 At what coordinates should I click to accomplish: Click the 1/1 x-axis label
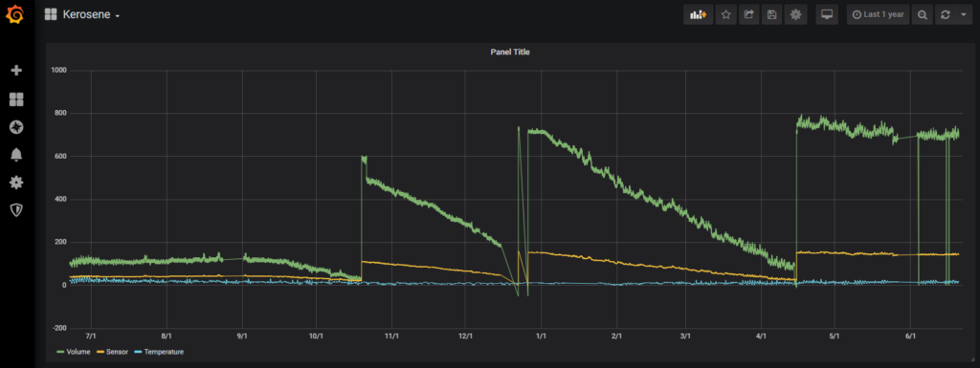click(542, 336)
